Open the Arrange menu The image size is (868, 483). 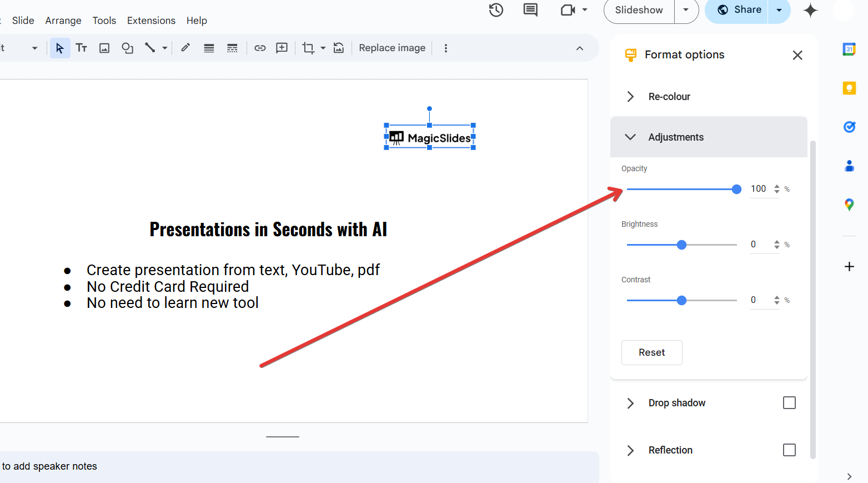tap(63, 21)
